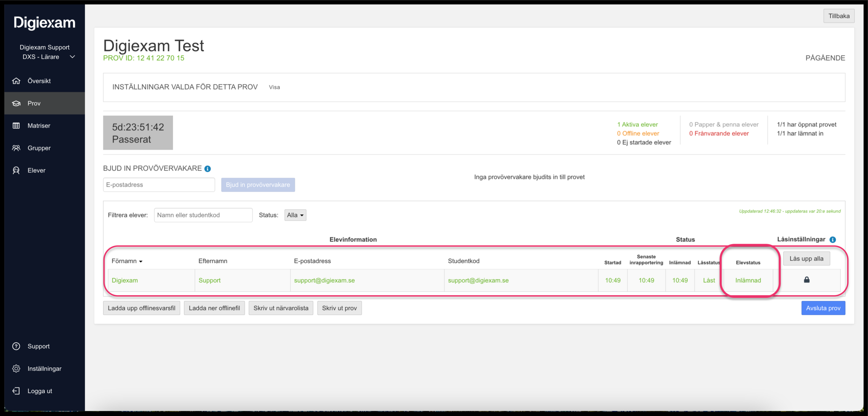The width and height of the screenshot is (868, 416).
Task: Click the Skriv ut närvarolista button
Action: [281, 308]
